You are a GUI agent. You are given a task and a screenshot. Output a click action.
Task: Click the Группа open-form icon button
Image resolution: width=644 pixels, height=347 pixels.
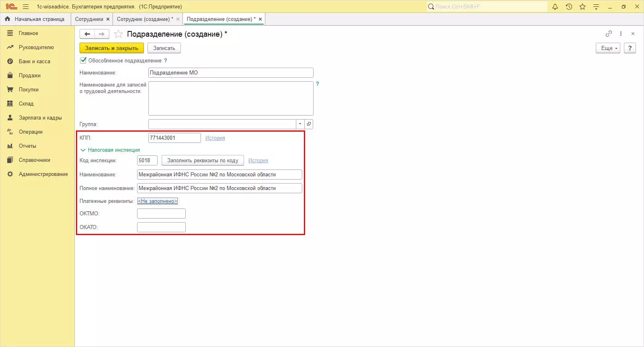[309, 124]
